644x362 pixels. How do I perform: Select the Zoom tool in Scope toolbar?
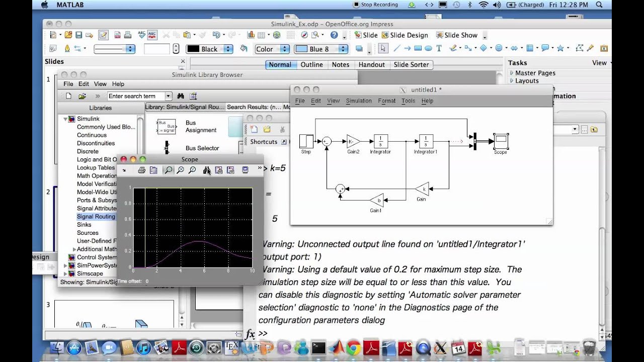coord(169,170)
